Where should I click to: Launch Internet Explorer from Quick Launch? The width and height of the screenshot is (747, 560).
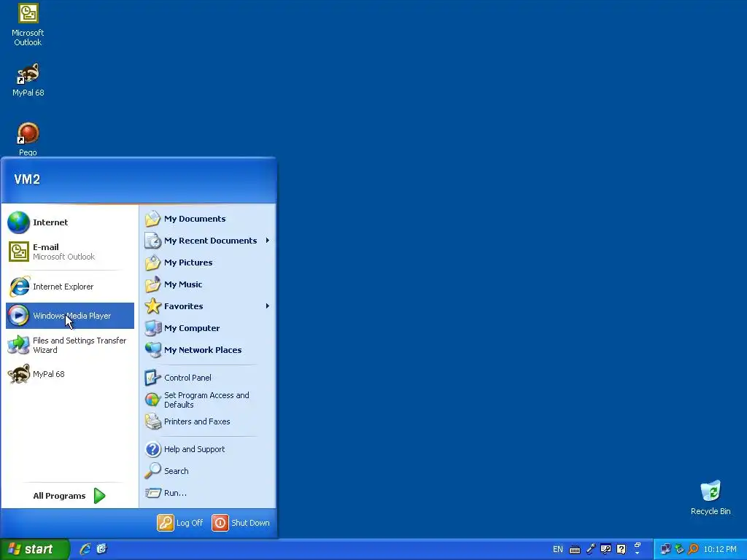[x=85, y=549]
